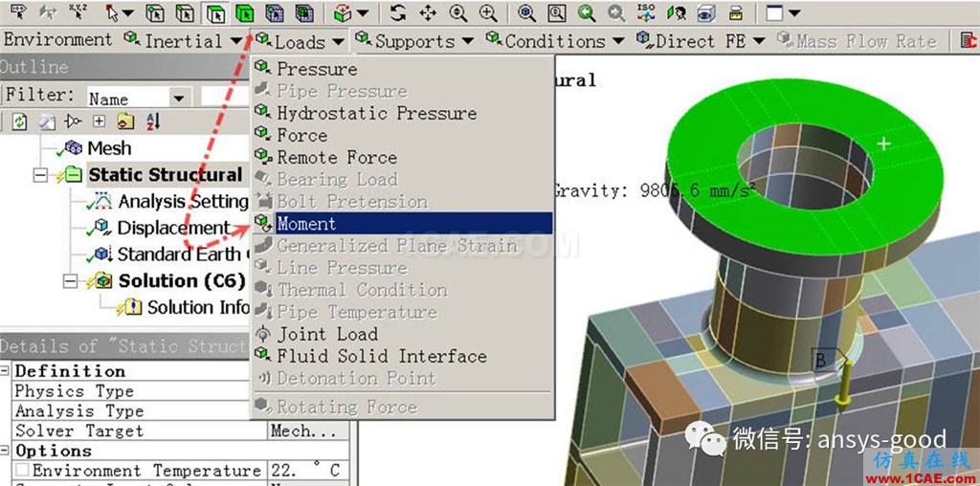Image resolution: width=980 pixels, height=486 pixels.
Task: Click the Look At face icon
Action: 677,12
